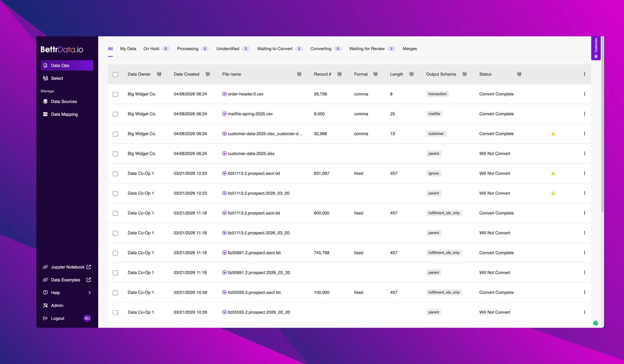Click the Data Mapping icon
Viewport: 624px width, 364px height.
pos(46,114)
